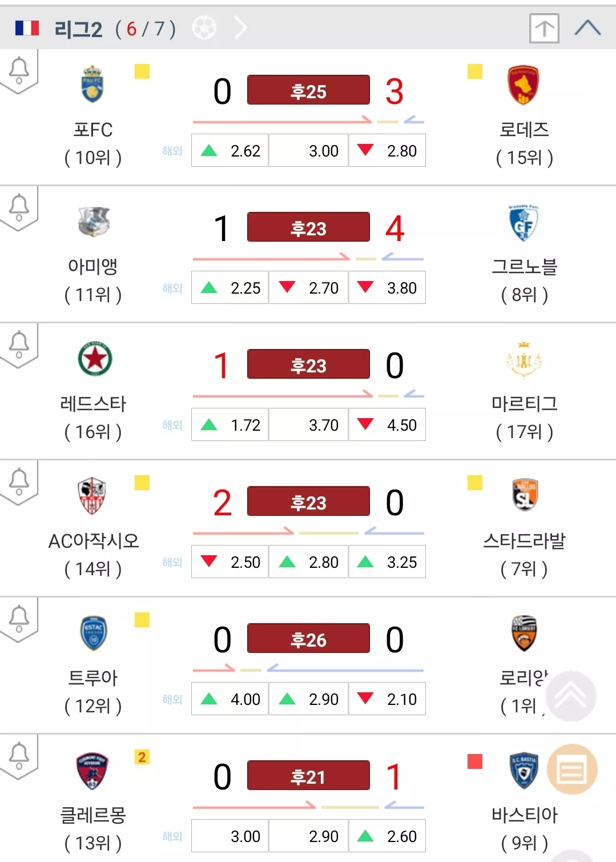Click the soccer ball icon in the 리그2 header
Image resolution: width=616 pixels, height=862 pixels.
click(x=204, y=27)
